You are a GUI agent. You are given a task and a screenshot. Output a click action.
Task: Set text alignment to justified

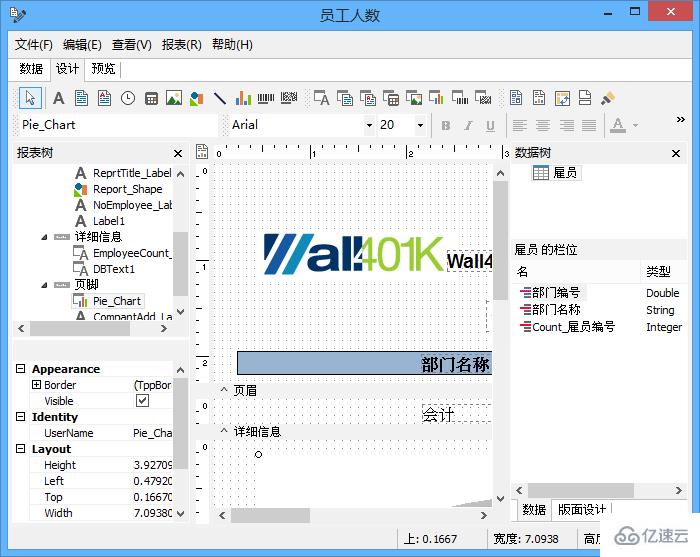[589, 125]
